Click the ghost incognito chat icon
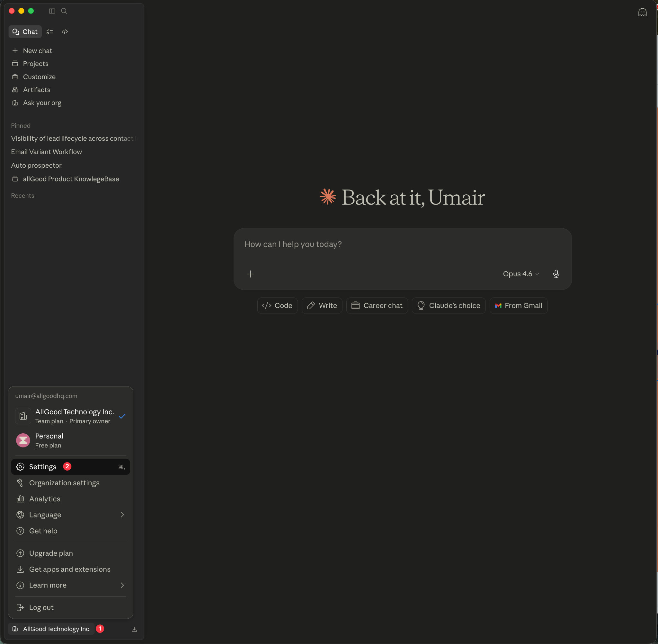658x644 pixels. pos(642,13)
